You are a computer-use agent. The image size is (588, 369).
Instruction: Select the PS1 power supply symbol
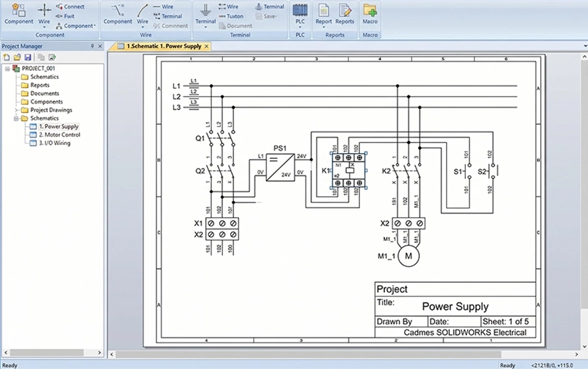pyautogui.click(x=281, y=167)
